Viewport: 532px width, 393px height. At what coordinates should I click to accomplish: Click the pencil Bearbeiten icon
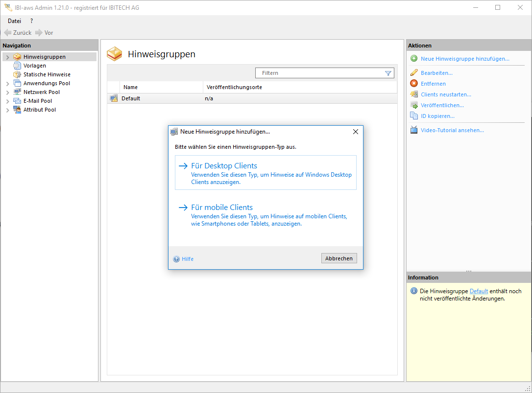coord(414,73)
